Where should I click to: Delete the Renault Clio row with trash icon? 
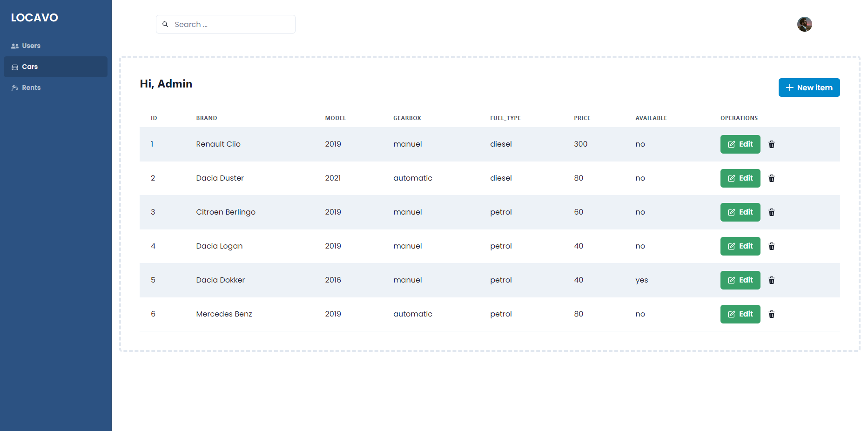pos(772,144)
